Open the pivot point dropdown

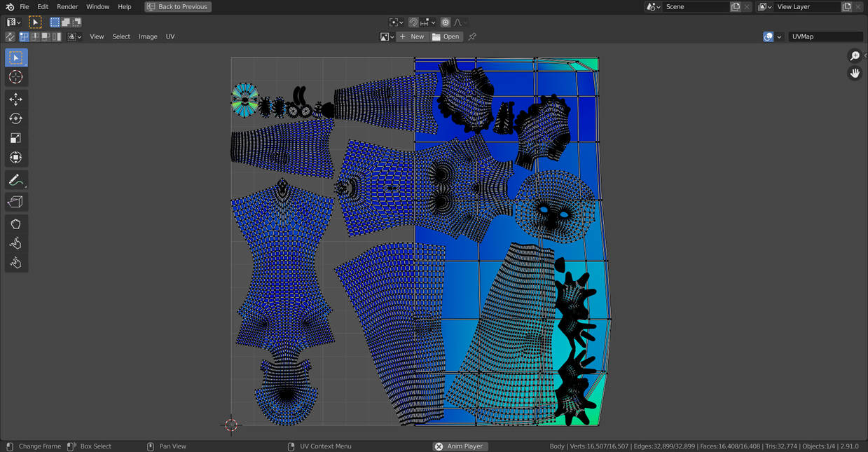tap(397, 22)
